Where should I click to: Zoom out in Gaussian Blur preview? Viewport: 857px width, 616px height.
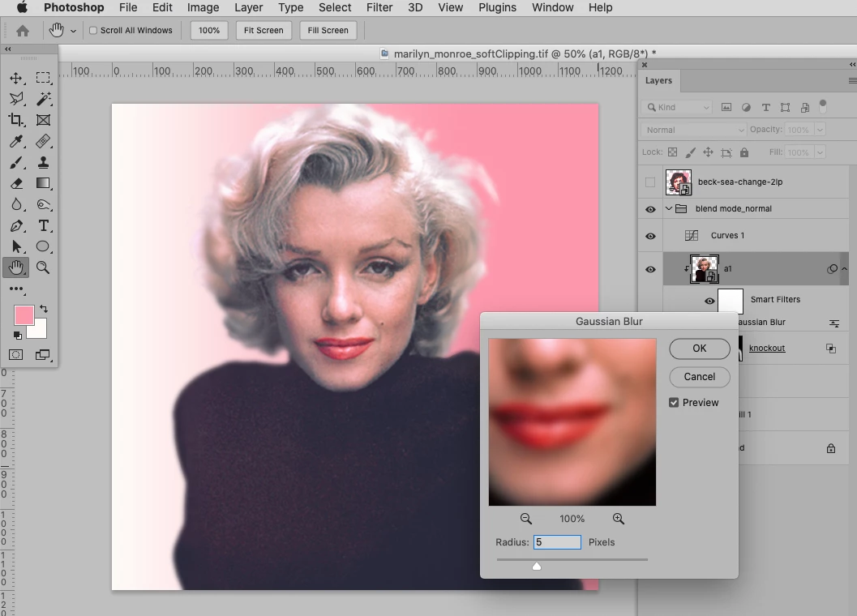(525, 518)
